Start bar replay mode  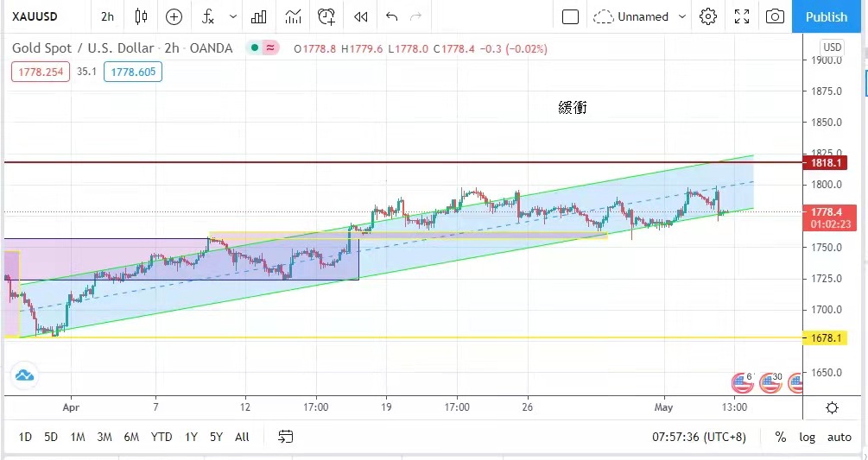tap(361, 16)
